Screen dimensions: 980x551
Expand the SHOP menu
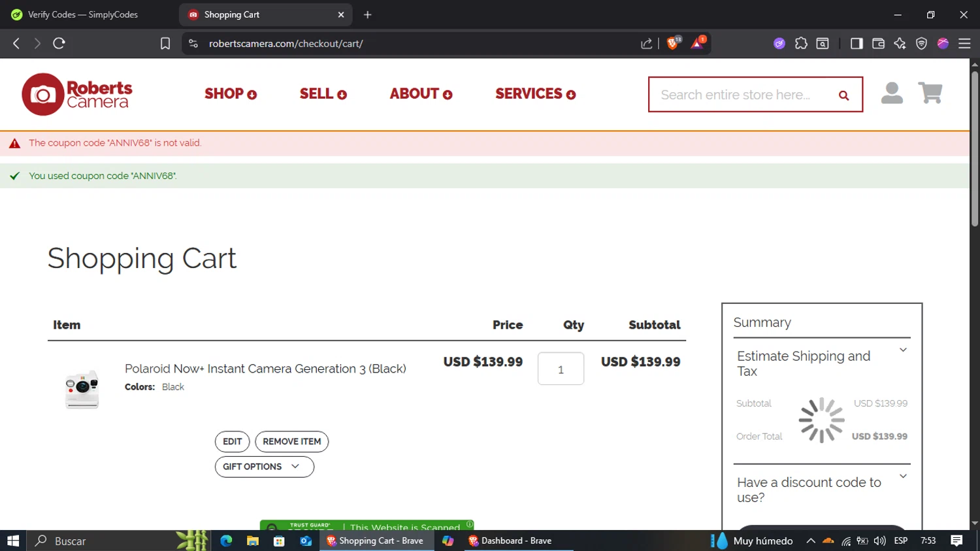pyautogui.click(x=231, y=94)
